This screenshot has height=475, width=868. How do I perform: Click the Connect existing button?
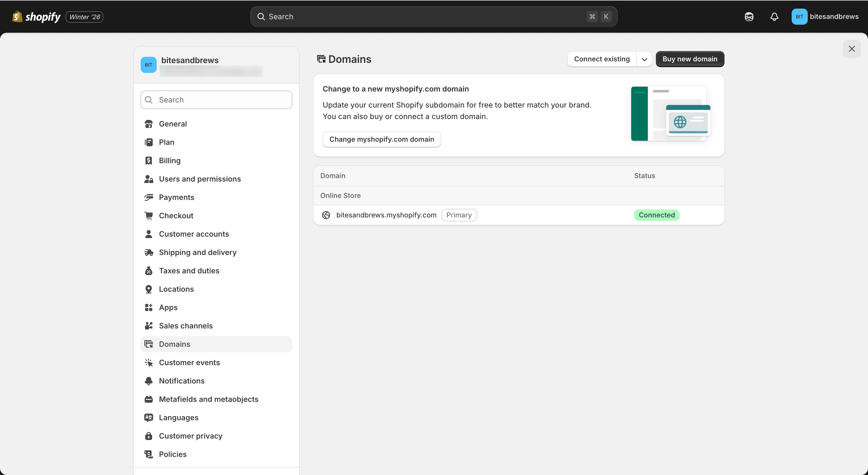601,59
